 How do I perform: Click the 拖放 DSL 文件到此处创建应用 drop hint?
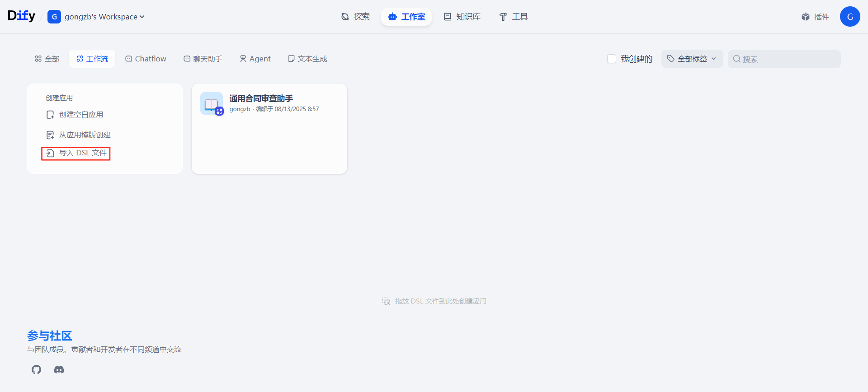click(x=434, y=301)
